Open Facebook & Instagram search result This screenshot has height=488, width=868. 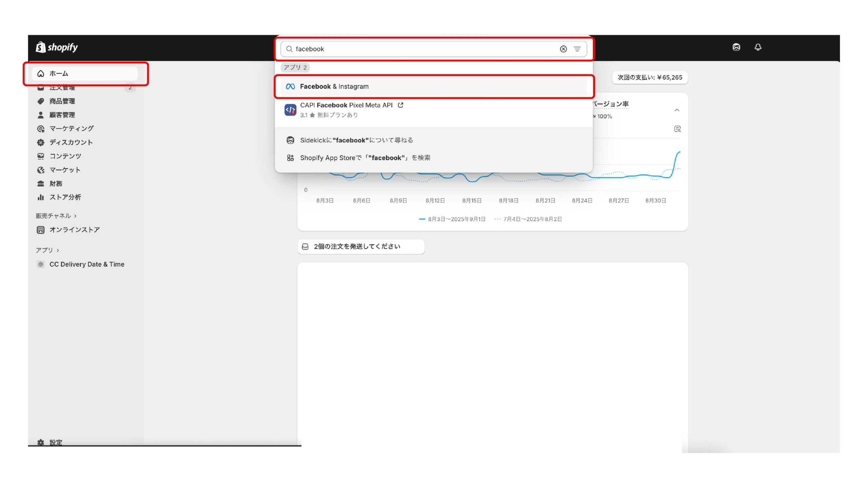[x=434, y=86]
